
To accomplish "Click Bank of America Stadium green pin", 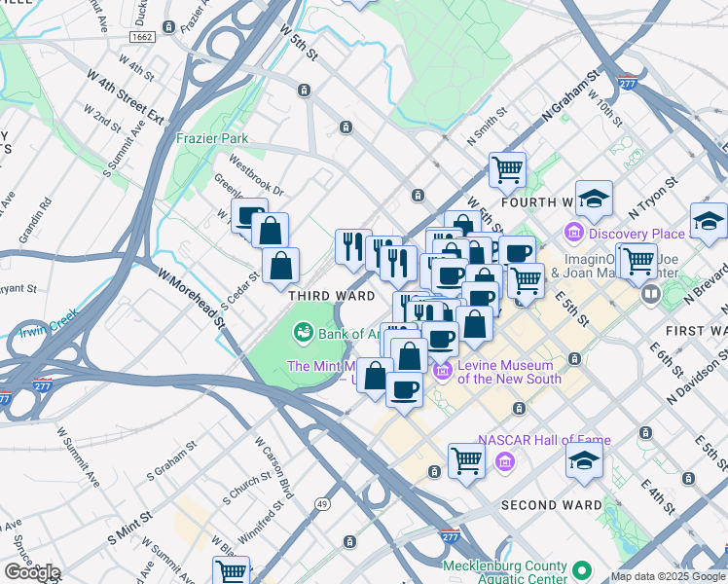I will tap(304, 334).
